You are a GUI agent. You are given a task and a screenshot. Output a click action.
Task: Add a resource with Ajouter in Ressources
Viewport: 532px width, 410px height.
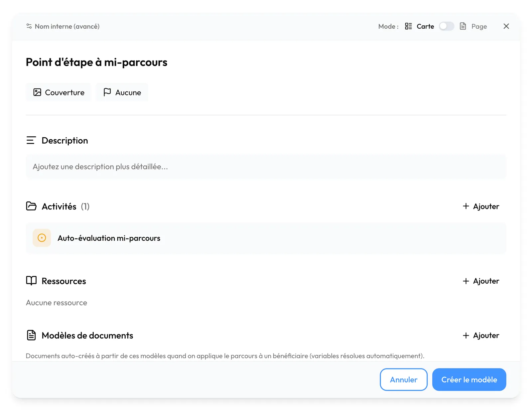[x=481, y=281]
